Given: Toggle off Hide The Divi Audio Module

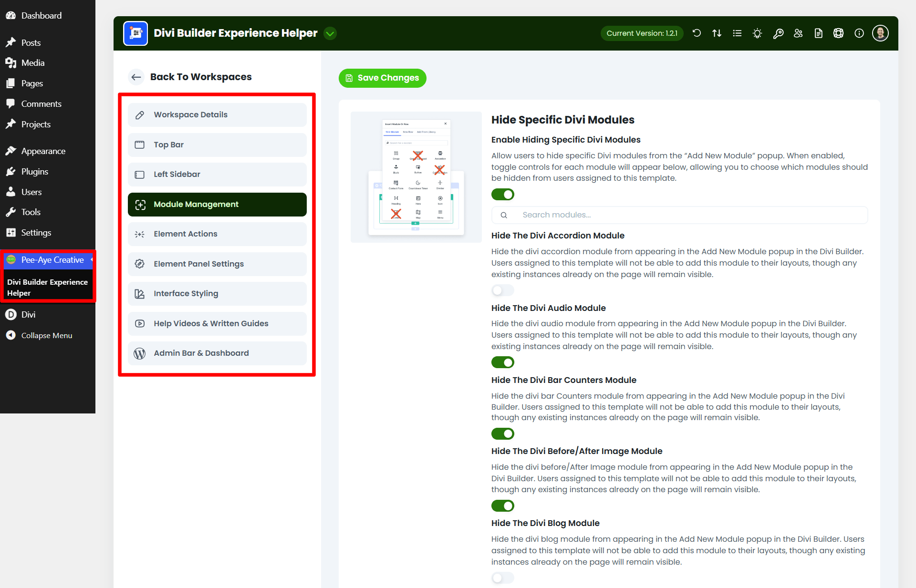Looking at the screenshot, I should 503,362.
